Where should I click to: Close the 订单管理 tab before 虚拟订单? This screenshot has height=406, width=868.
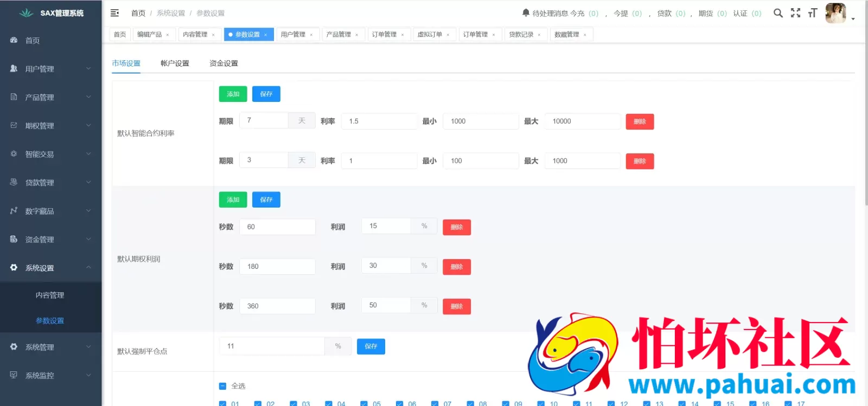tap(403, 35)
